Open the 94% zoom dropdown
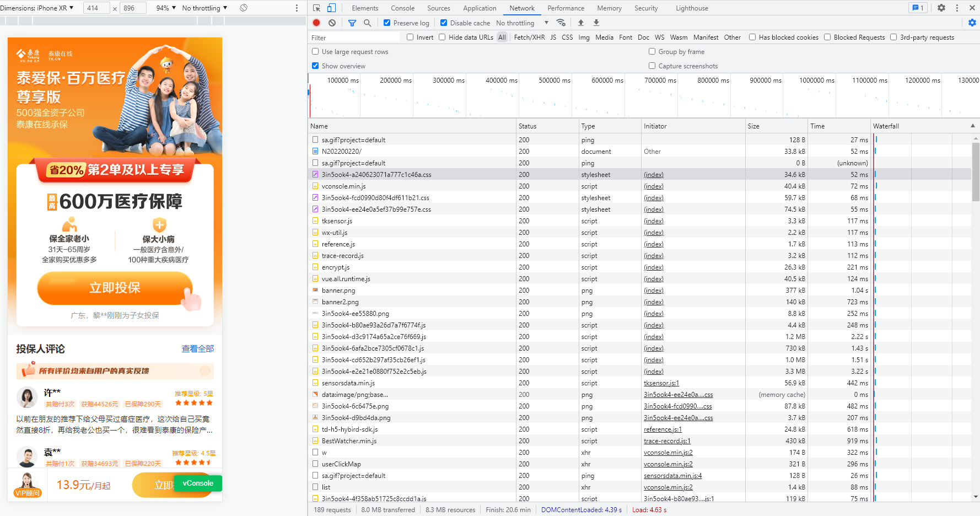980x516 pixels. pyautogui.click(x=166, y=8)
